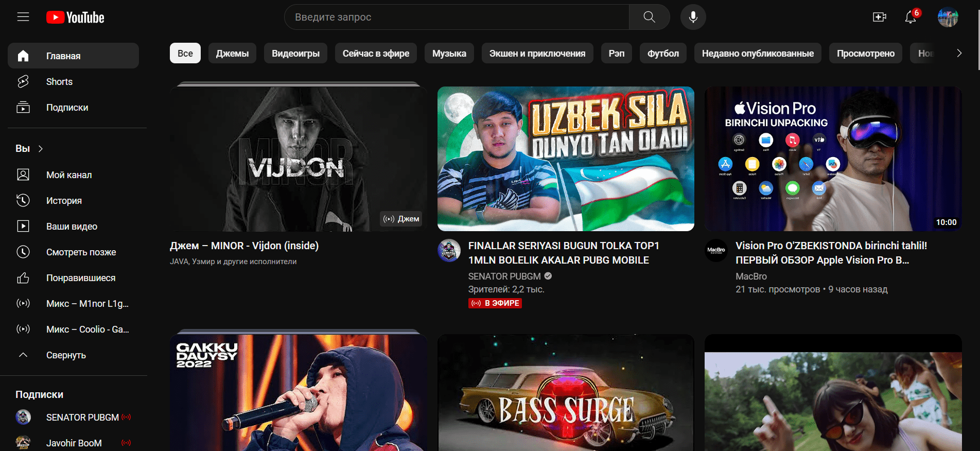Click the Смотреть позже clock icon
Screen dimensions: 980x451
(23, 252)
